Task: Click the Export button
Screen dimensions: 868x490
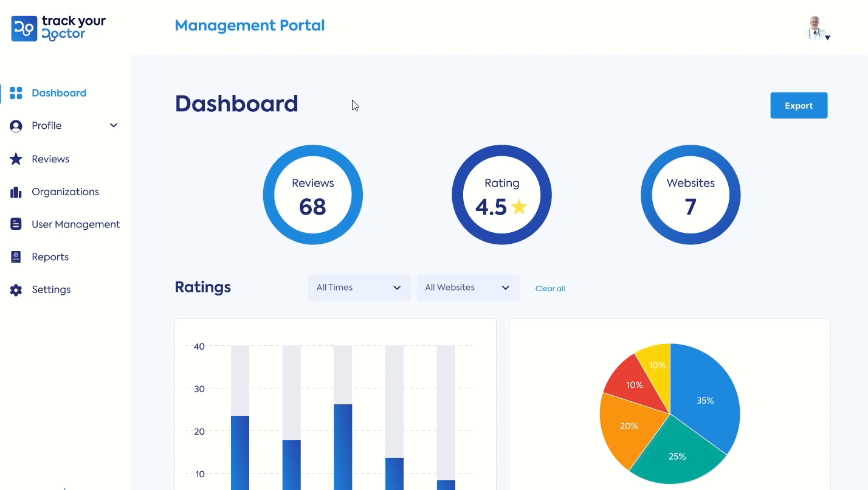Action: point(799,105)
